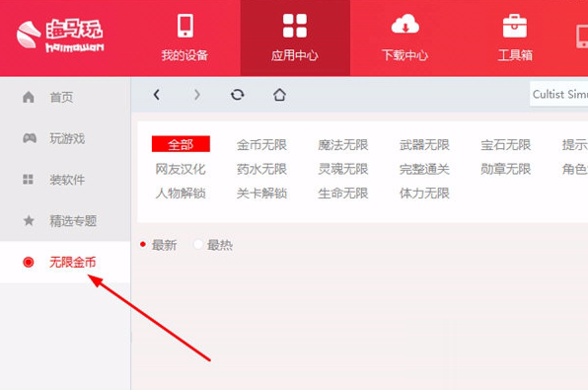Open the 下载中心 cloud download tab
This screenshot has height=390, width=588.
[x=405, y=38]
